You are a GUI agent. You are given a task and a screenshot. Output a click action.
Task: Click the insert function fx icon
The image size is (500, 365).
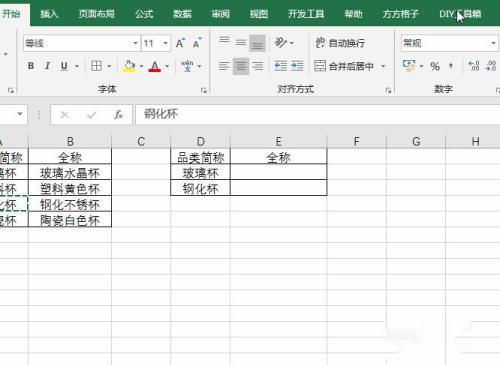click(x=118, y=115)
